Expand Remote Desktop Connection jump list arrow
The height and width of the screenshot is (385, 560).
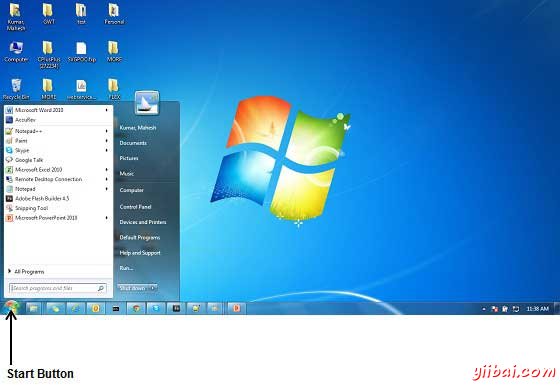point(106,179)
